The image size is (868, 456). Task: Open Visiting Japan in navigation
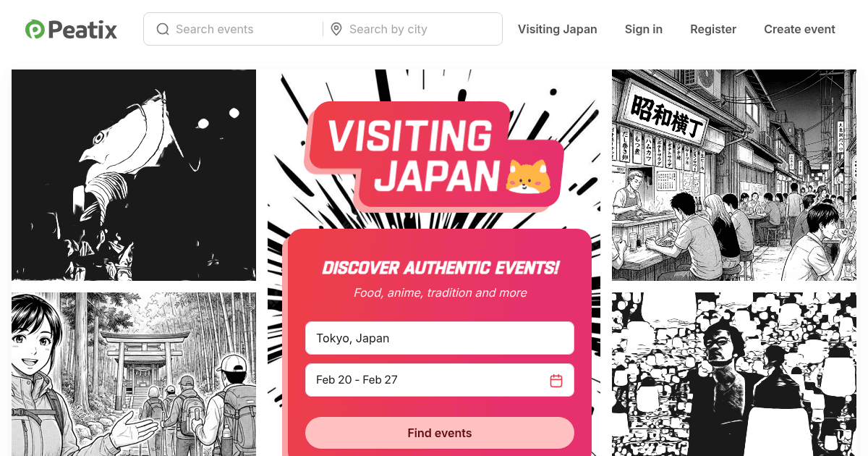click(x=558, y=29)
